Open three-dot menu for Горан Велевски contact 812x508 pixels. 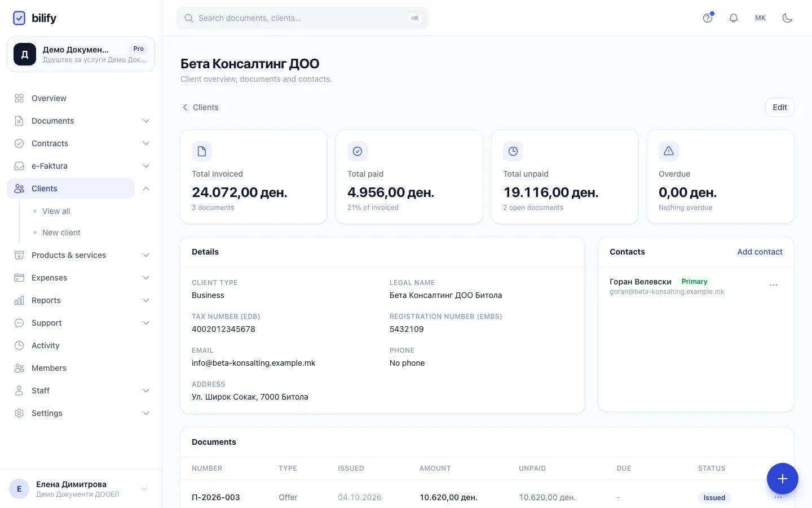(x=773, y=285)
